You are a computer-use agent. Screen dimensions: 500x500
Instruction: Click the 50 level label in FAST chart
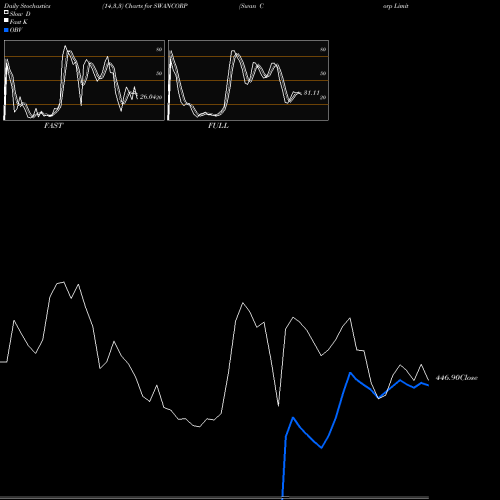159,73
